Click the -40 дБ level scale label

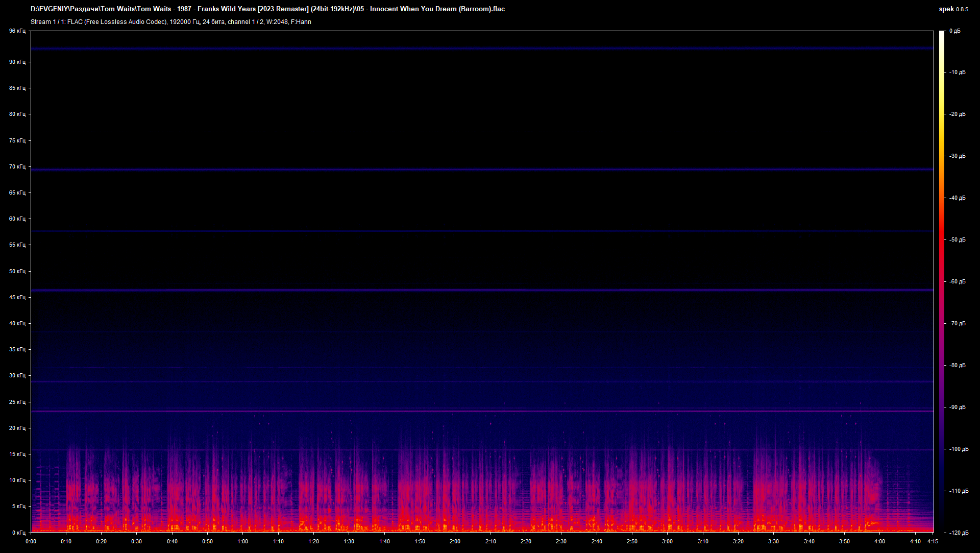[x=958, y=198]
